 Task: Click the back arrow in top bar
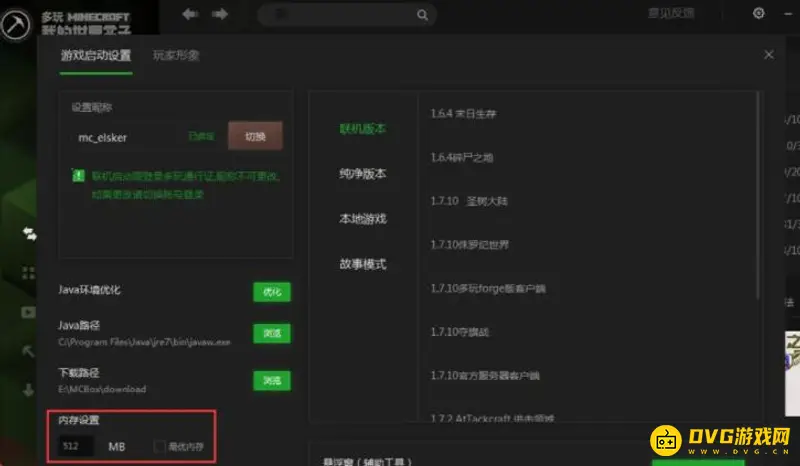[x=190, y=14]
